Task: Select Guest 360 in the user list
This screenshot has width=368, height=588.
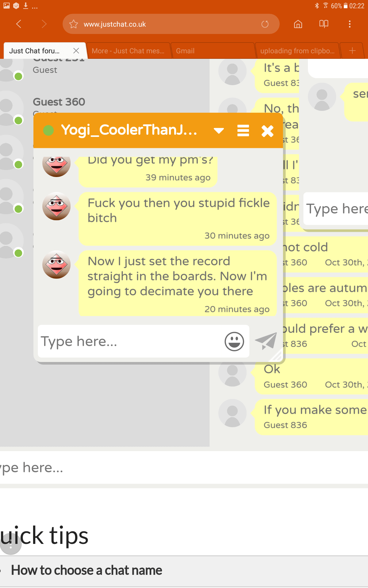Action: coord(59,102)
